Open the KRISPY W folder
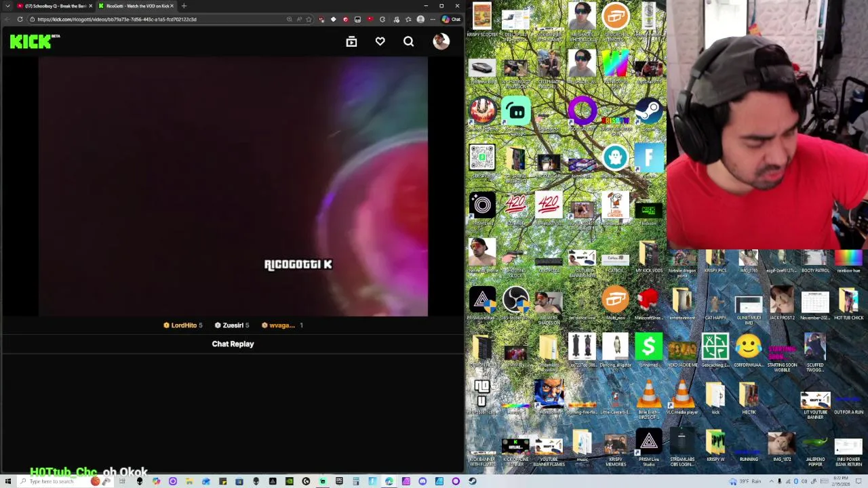This screenshot has height=488, width=868. [x=715, y=445]
